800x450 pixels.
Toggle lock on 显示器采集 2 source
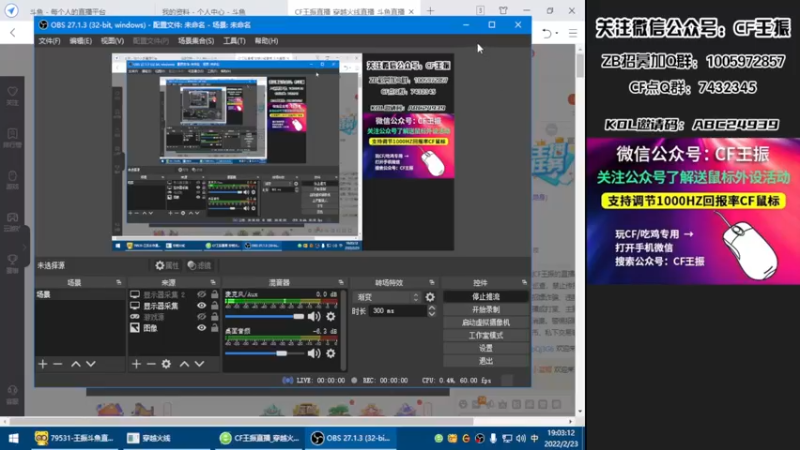(214, 294)
